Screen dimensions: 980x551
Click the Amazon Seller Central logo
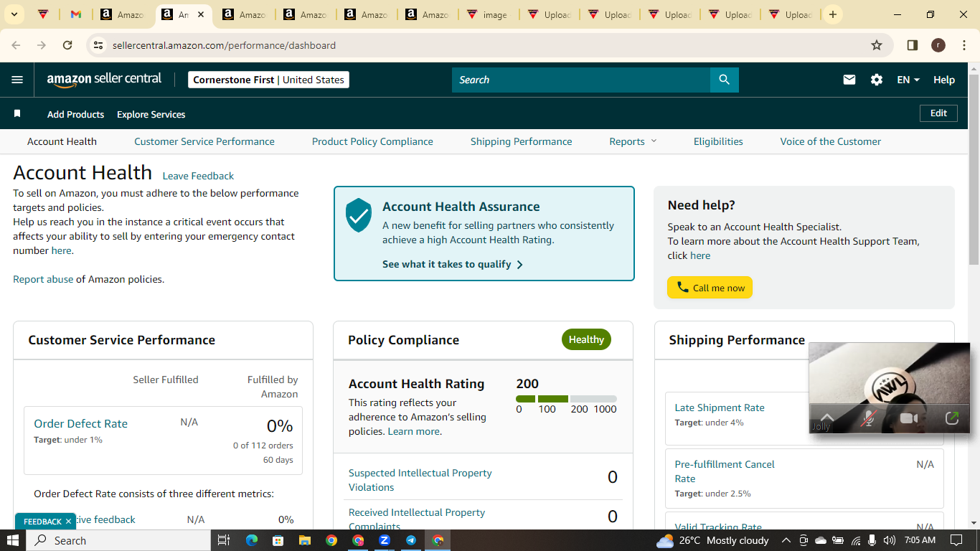click(105, 80)
